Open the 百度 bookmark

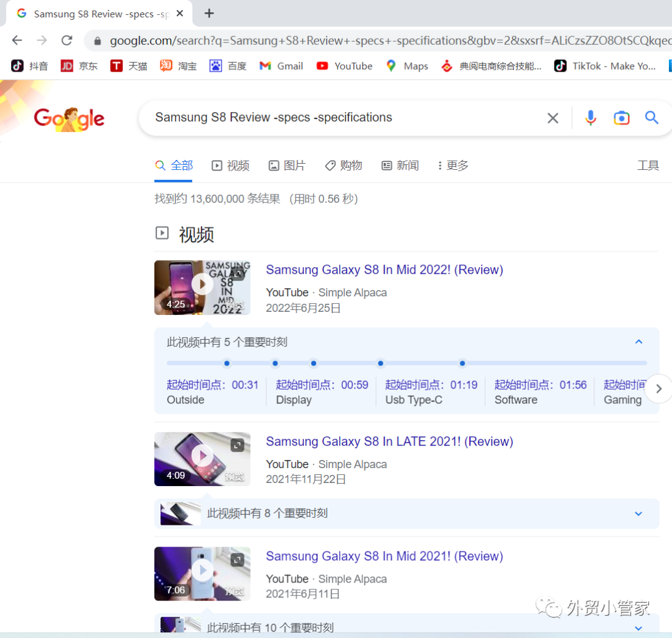pyautogui.click(x=228, y=66)
